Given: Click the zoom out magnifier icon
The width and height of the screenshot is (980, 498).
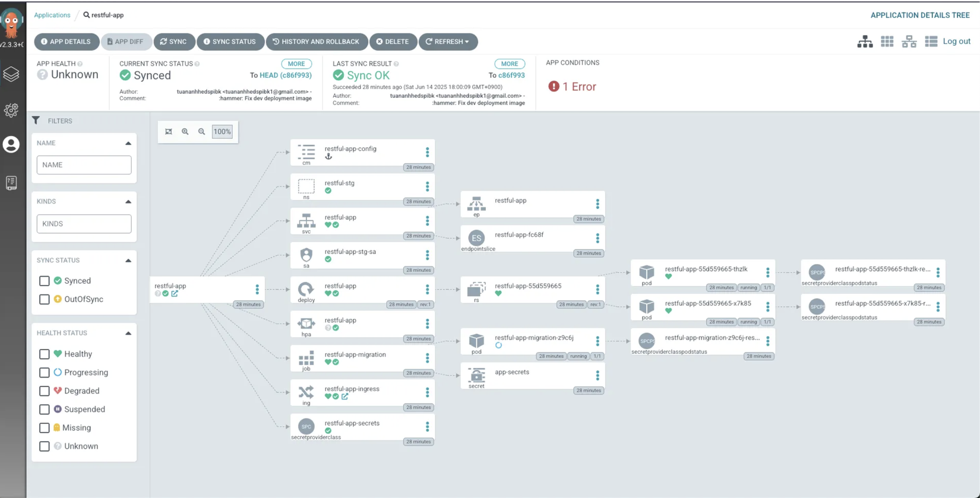Looking at the screenshot, I should (x=202, y=132).
